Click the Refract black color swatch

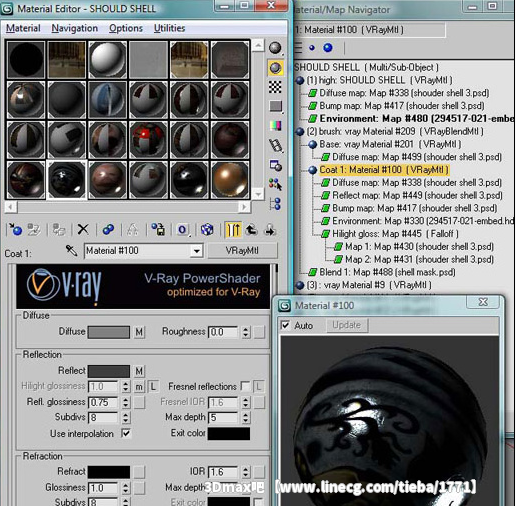109,472
